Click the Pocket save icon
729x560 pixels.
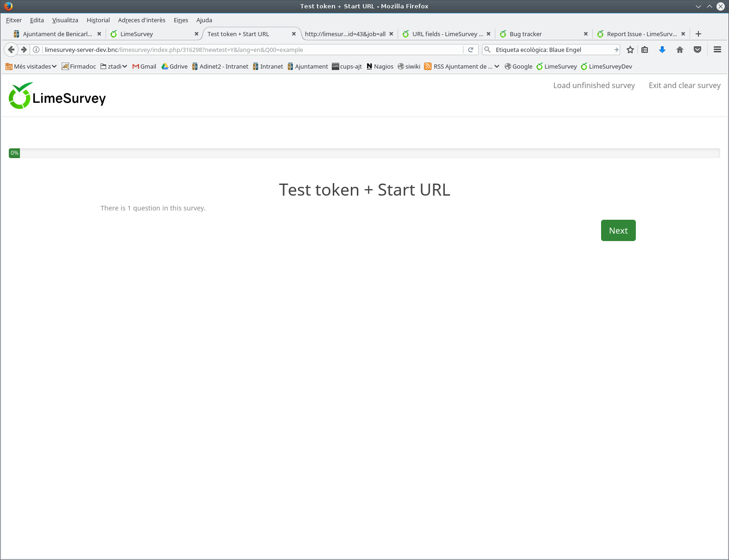click(697, 50)
